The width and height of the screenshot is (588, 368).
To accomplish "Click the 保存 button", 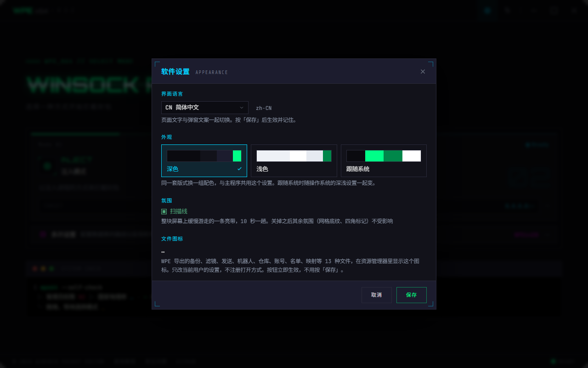I will (412, 295).
